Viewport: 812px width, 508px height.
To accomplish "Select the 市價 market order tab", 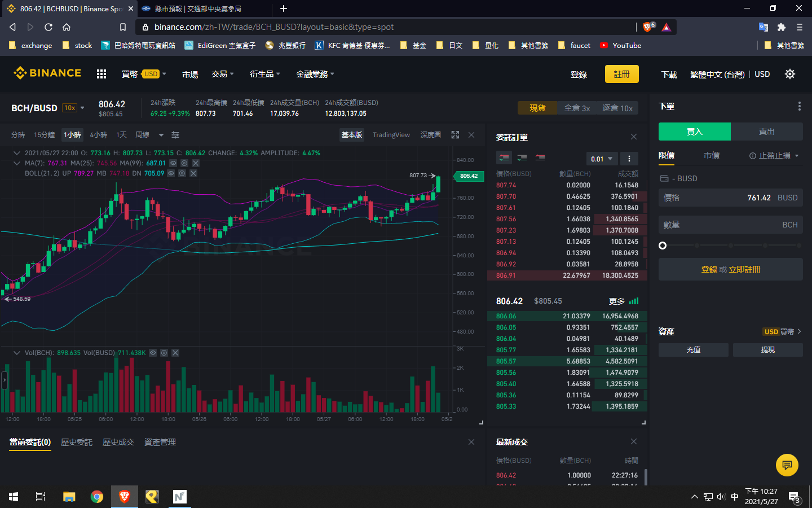I will click(712, 155).
